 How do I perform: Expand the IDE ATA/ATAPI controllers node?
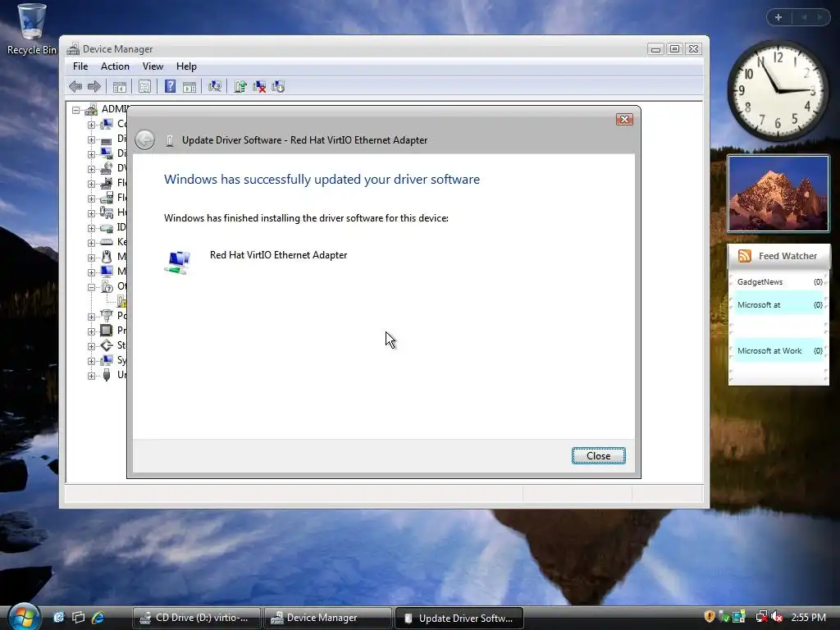(x=91, y=228)
